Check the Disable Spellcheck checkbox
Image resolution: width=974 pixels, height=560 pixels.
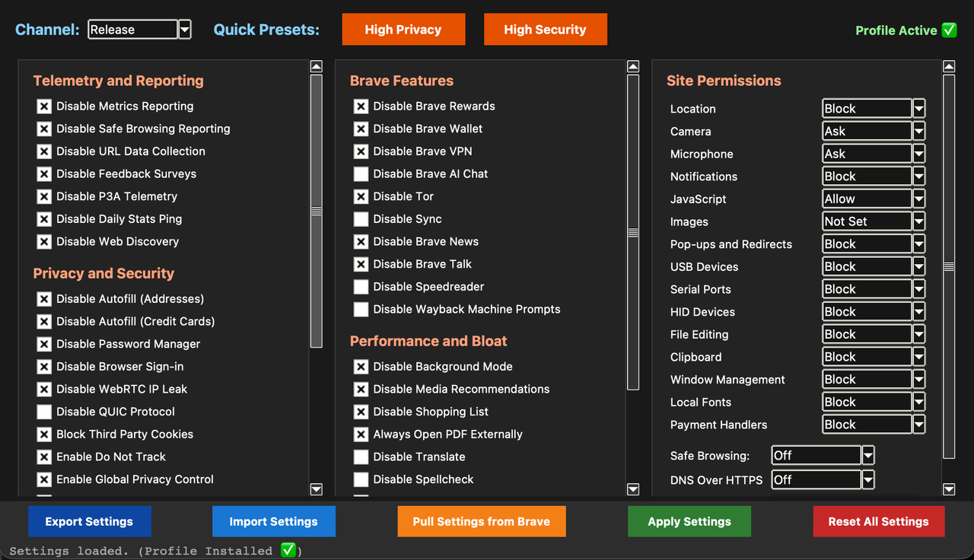pyautogui.click(x=361, y=479)
